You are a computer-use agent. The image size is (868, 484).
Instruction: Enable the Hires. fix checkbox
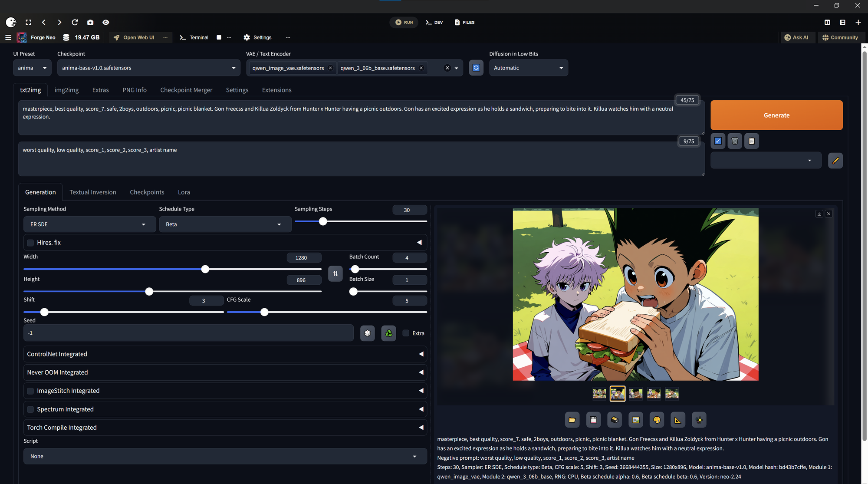tap(30, 243)
